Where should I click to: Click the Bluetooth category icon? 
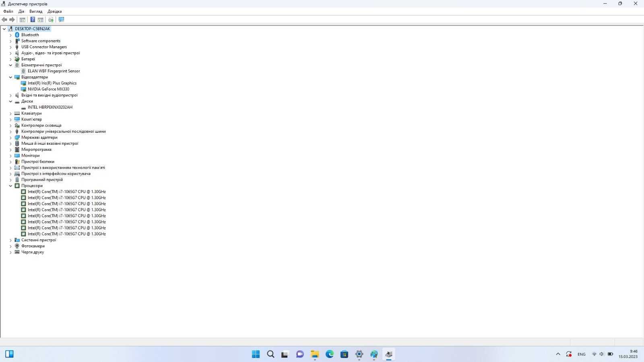(x=17, y=35)
